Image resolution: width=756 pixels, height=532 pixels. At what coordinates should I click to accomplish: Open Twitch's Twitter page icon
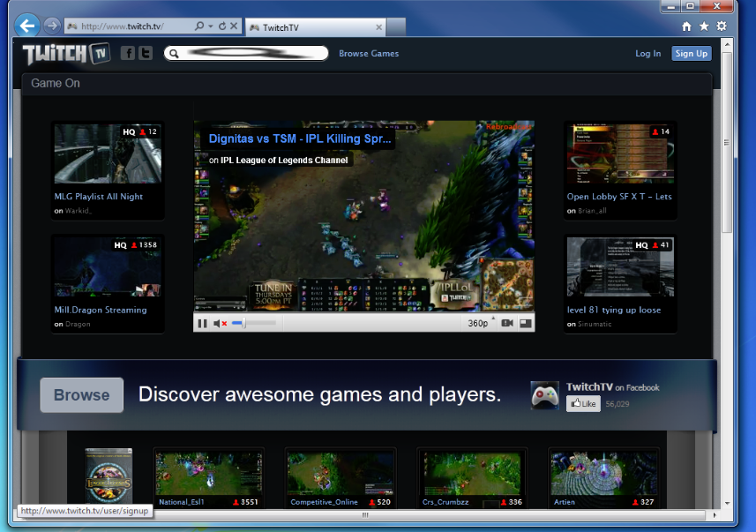point(146,53)
